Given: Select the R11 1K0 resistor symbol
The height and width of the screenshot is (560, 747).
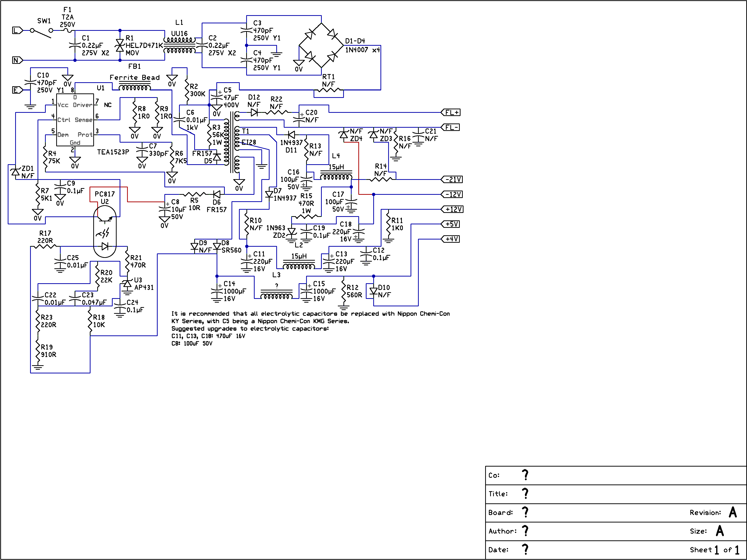Looking at the screenshot, I should [x=388, y=224].
